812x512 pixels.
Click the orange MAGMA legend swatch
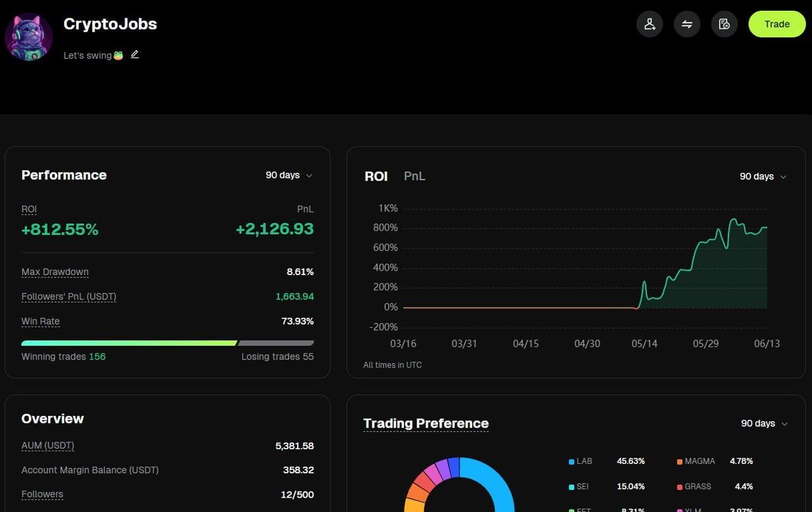(679, 462)
